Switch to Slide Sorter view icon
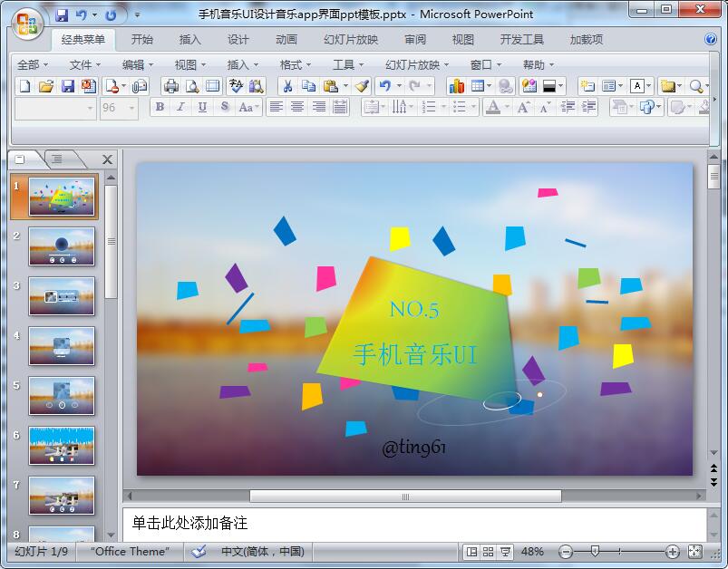 tap(488, 552)
